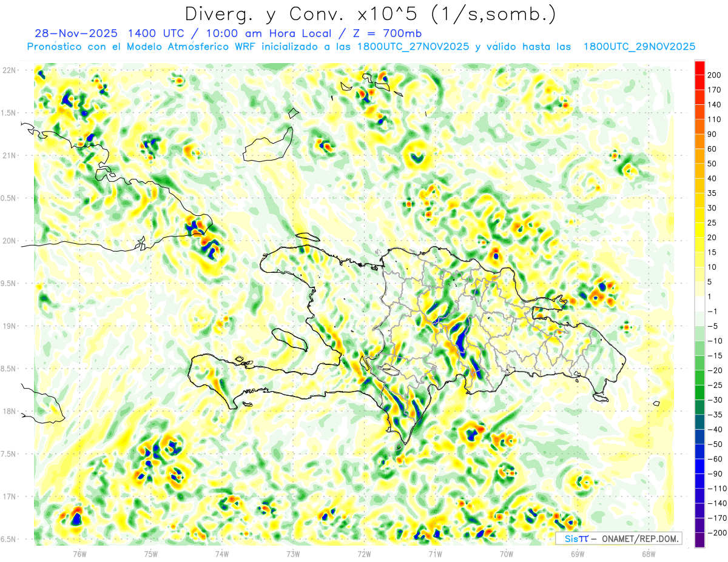Click latitude label '9.5N'
The image size is (728, 562).
point(8,283)
